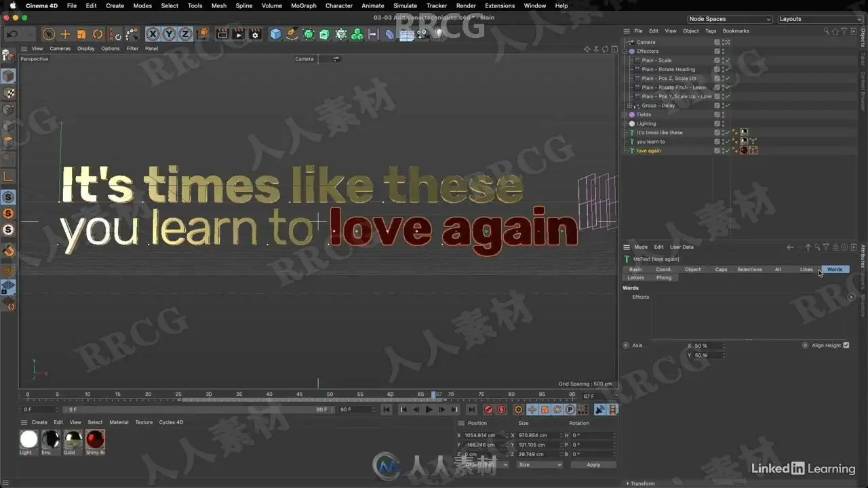Select the Live Selection tool
This screenshot has width=868, height=488.
click(49, 34)
